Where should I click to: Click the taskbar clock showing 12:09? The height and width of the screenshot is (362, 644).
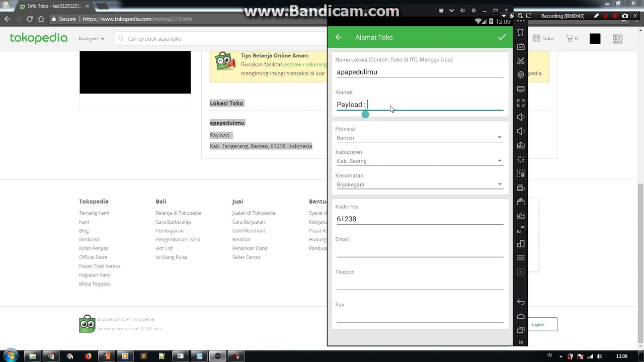point(622,356)
